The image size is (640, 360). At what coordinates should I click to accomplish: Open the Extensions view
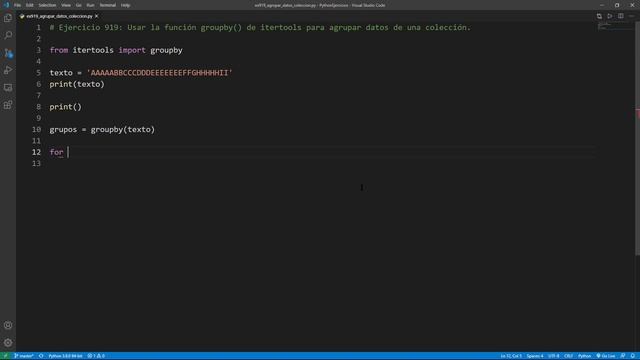coord(8,105)
